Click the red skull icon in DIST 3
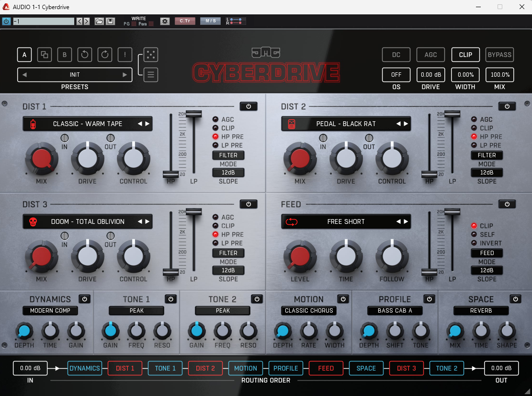 click(33, 222)
